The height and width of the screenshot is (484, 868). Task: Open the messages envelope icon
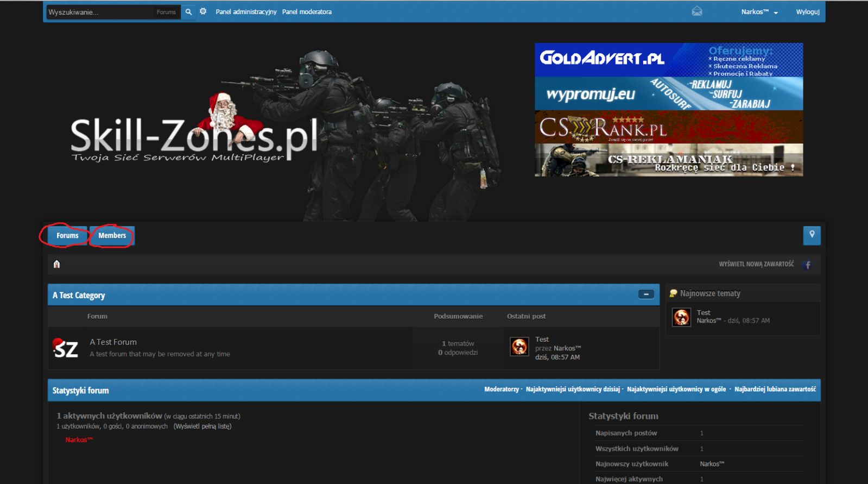click(x=697, y=11)
